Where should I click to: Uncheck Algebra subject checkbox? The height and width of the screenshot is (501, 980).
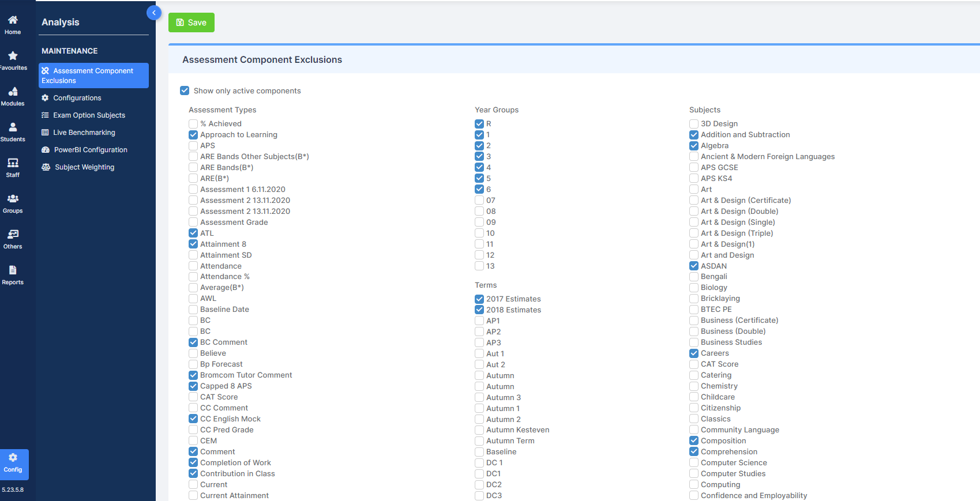click(x=694, y=146)
